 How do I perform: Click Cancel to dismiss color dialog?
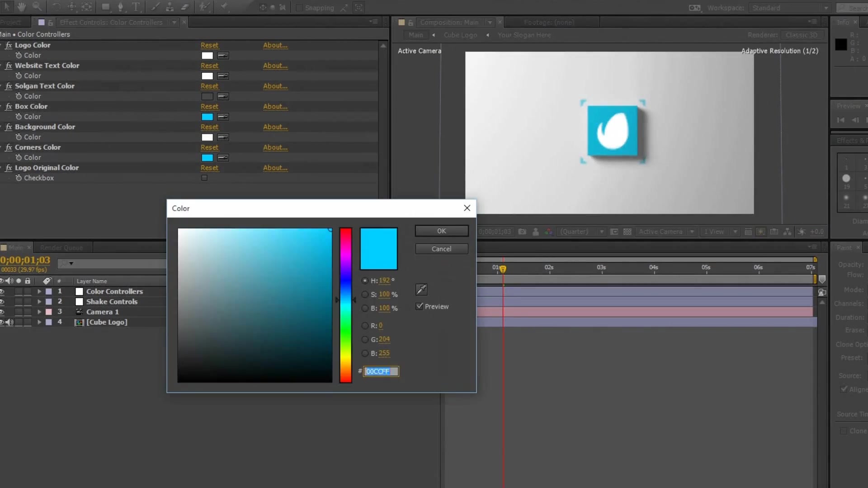[x=441, y=249]
